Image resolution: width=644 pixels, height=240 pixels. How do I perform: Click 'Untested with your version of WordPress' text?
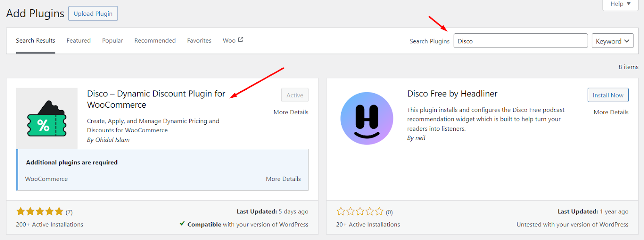pos(572,224)
